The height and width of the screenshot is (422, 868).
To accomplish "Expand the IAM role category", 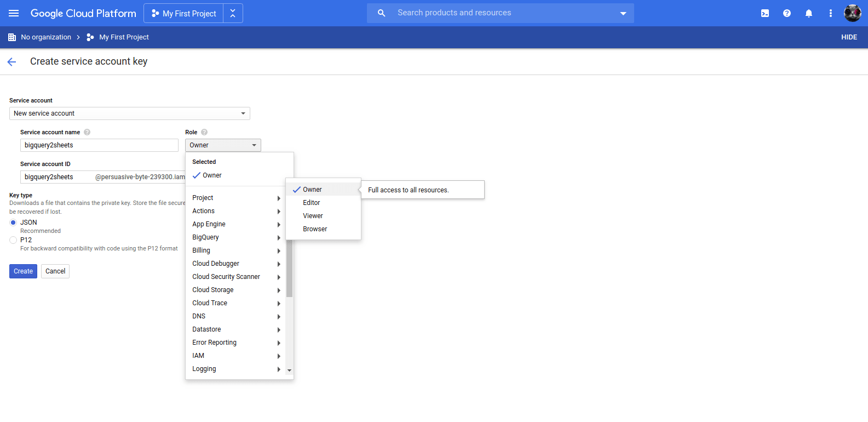I will (236, 356).
